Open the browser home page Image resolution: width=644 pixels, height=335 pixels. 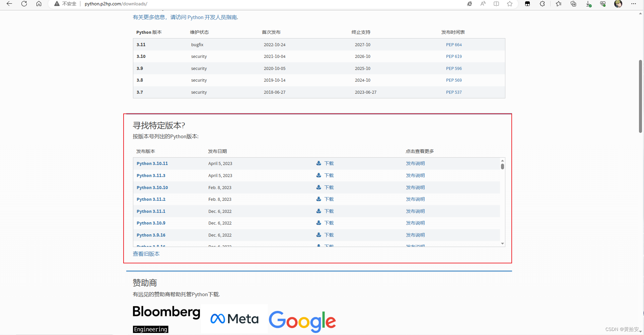pos(39,4)
